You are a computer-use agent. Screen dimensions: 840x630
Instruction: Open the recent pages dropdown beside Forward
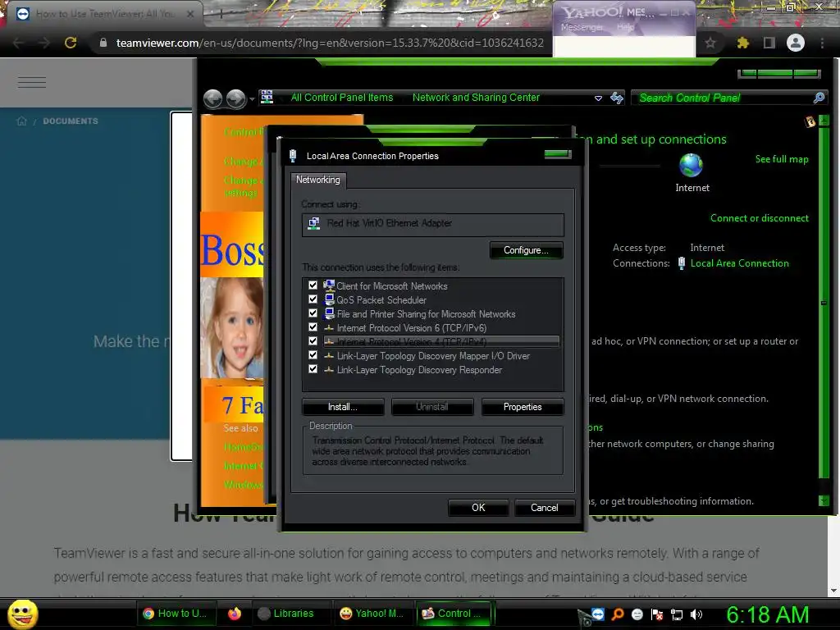[x=252, y=99]
